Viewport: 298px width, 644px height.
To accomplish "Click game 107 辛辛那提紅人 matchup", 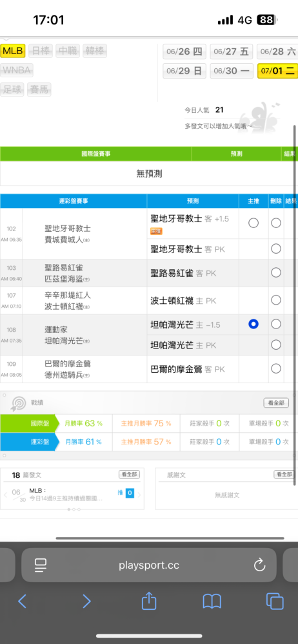I will (x=68, y=301).
